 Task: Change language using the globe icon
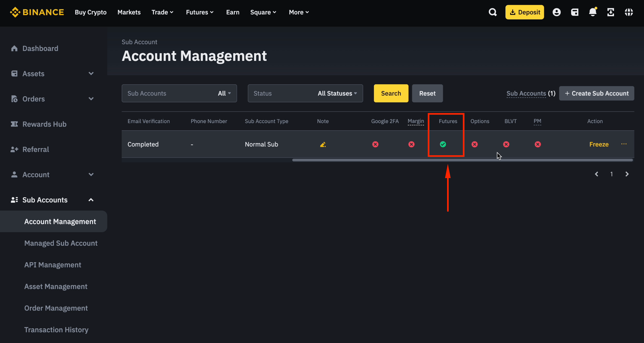(x=629, y=12)
